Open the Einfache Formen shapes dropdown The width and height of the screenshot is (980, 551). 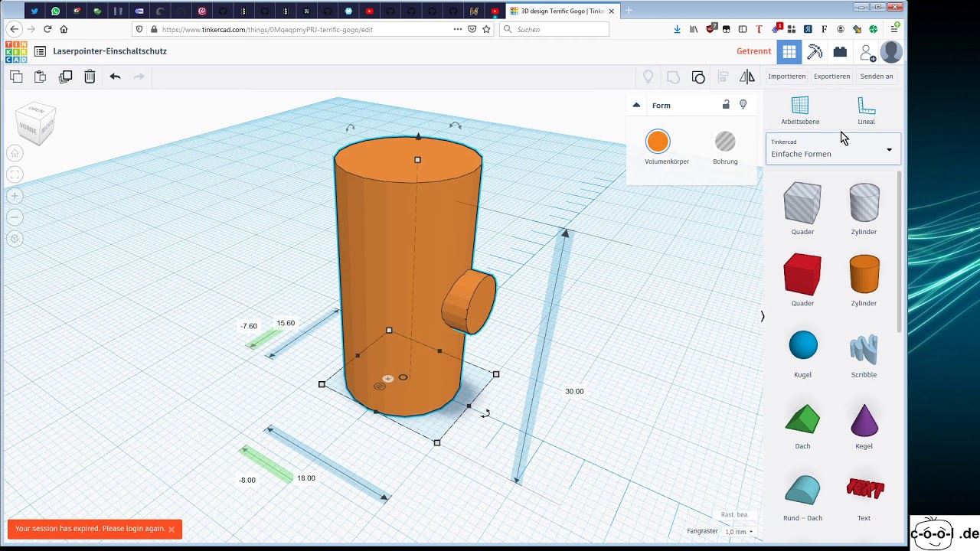pos(833,148)
